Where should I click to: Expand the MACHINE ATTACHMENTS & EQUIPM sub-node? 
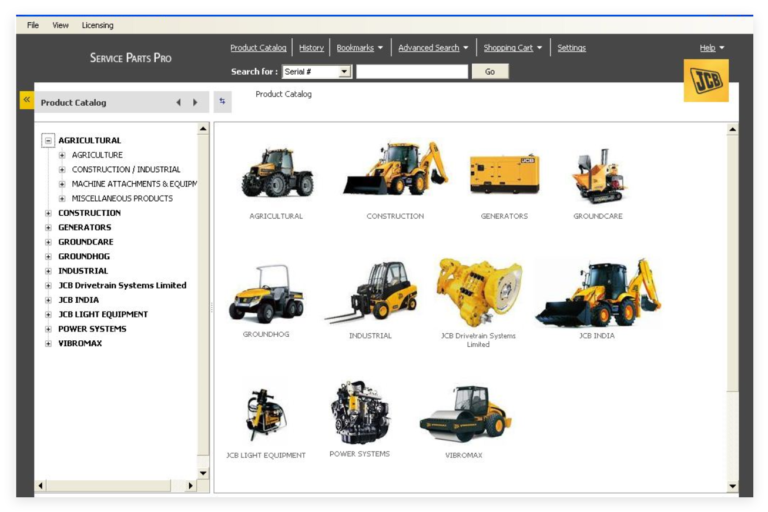coord(62,184)
